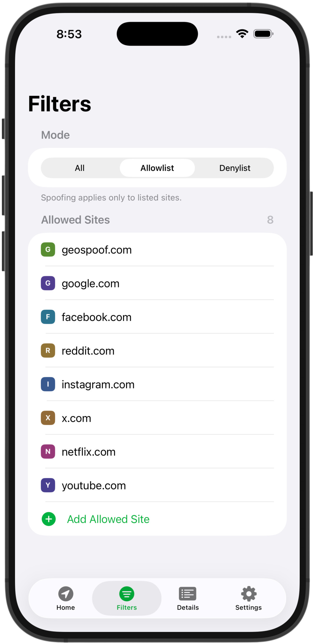Tap the Allowed Sites count number

pos(270,220)
